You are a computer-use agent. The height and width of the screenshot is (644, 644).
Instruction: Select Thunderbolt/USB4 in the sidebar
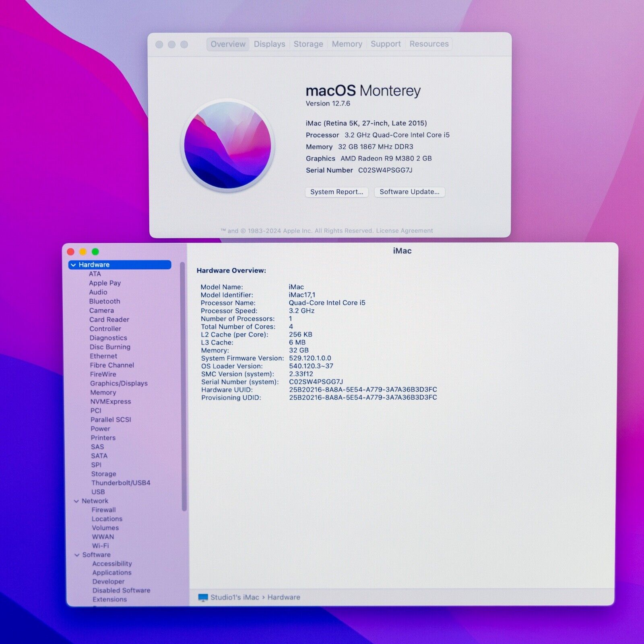(x=121, y=483)
